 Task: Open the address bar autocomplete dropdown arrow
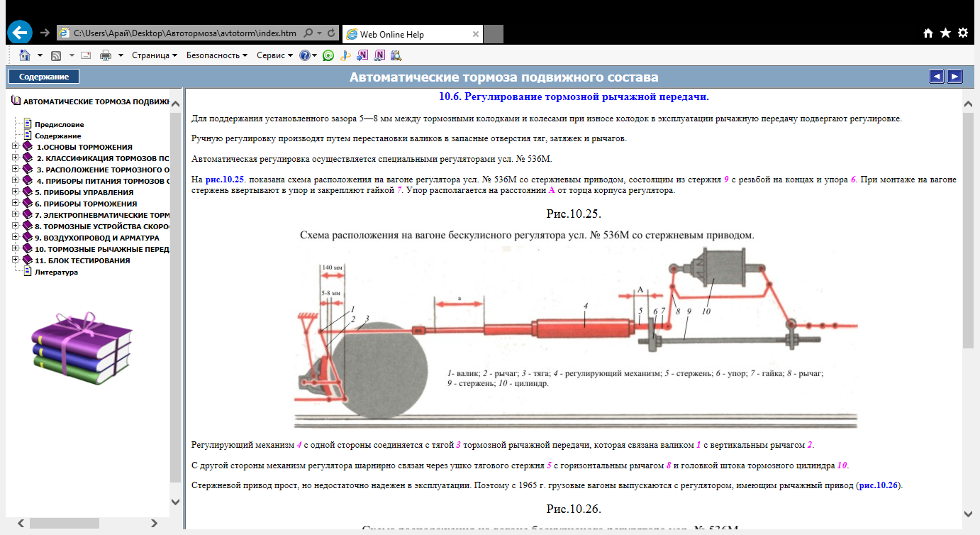[x=320, y=33]
